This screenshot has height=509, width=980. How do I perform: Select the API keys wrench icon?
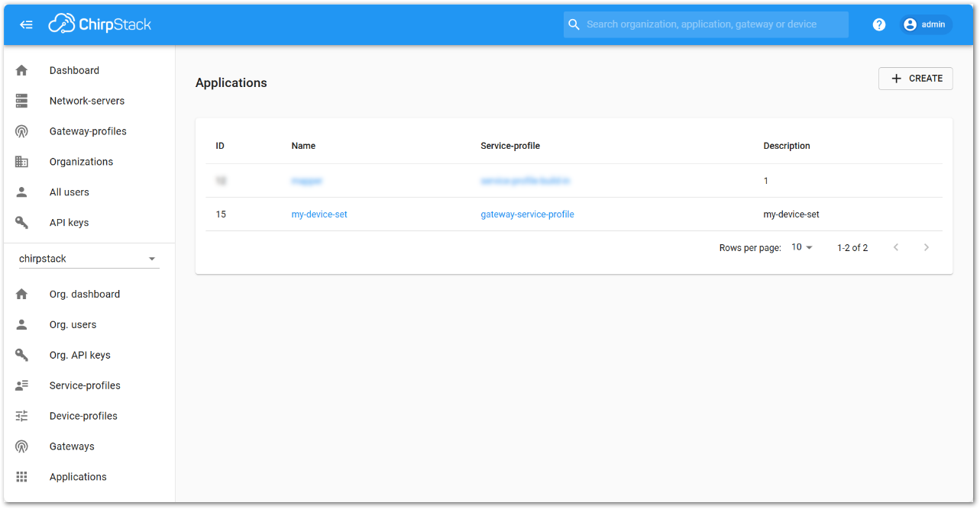coord(21,222)
